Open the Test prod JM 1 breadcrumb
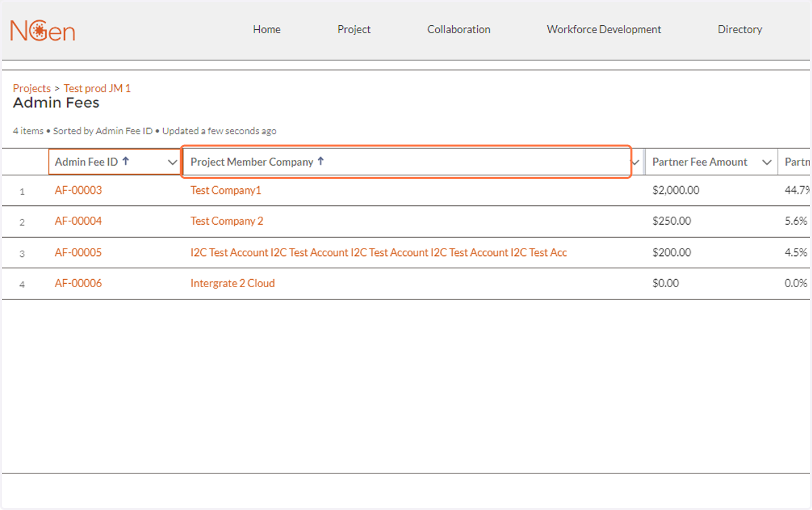812x510 pixels. pyautogui.click(x=97, y=88)
